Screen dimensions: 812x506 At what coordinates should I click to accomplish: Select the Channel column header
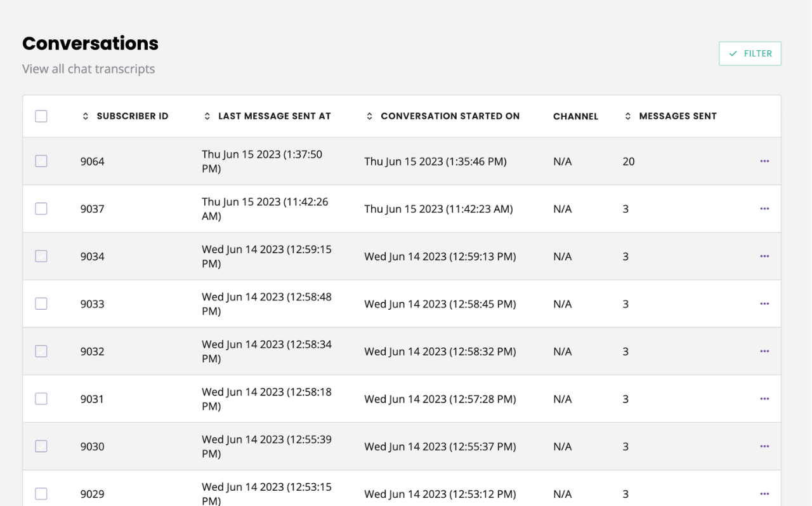click(575, 116)
